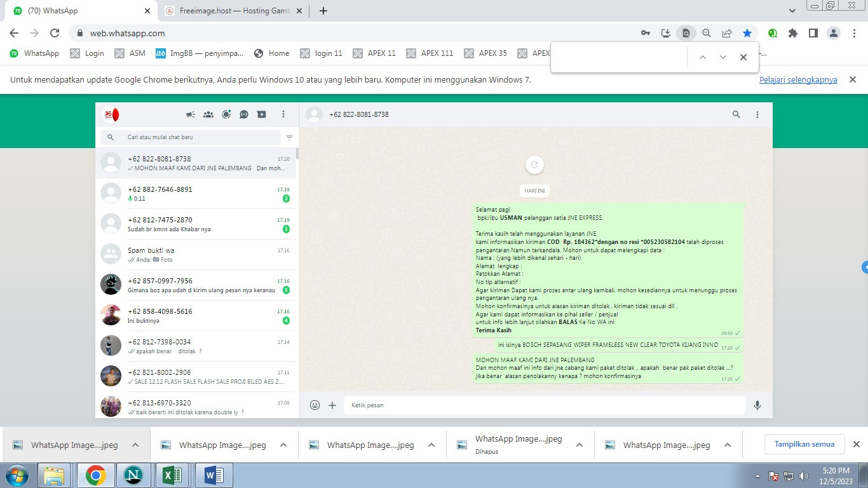Switch to the '(70) WhatsApp' browser tab
The image size is (868, 488).
[x=82, y=11]
